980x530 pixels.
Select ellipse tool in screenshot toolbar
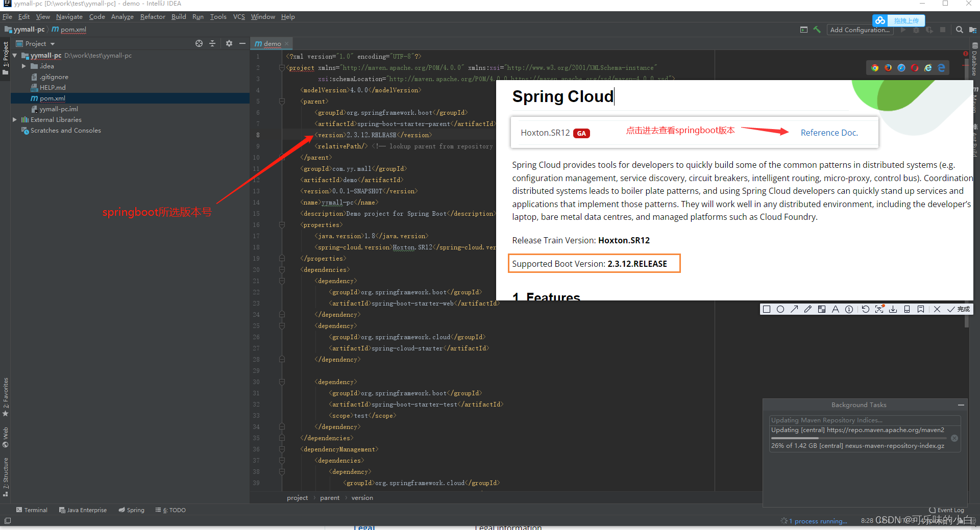780,309
